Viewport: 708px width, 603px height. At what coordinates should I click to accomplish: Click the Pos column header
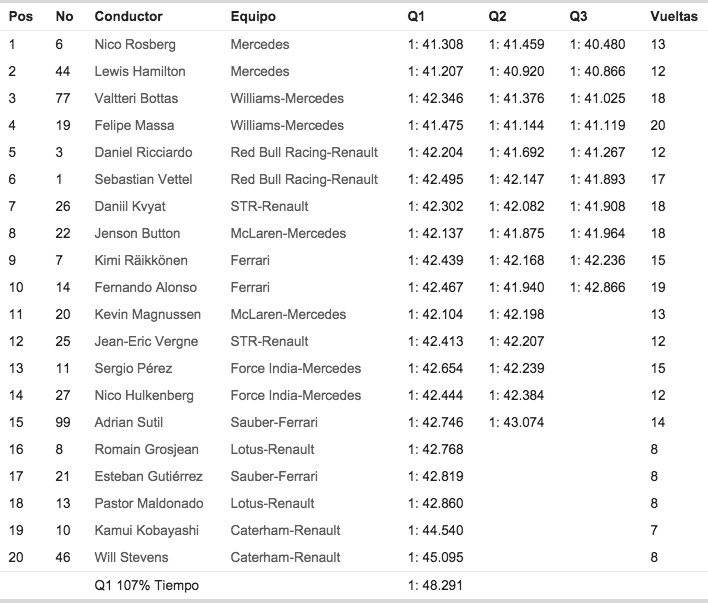click(18, 17)
